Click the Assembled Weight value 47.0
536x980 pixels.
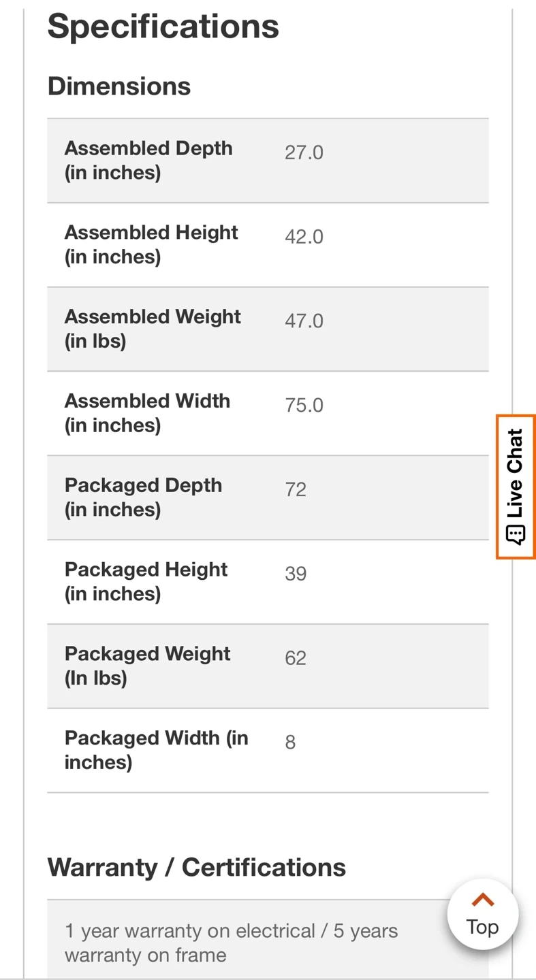click(304, 321)
